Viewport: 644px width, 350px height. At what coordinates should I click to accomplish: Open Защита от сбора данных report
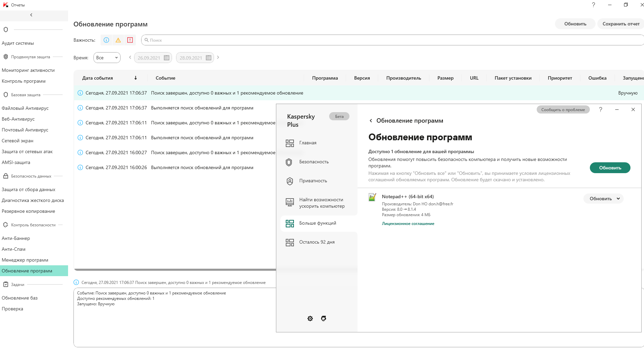click(x=28, y=189)
